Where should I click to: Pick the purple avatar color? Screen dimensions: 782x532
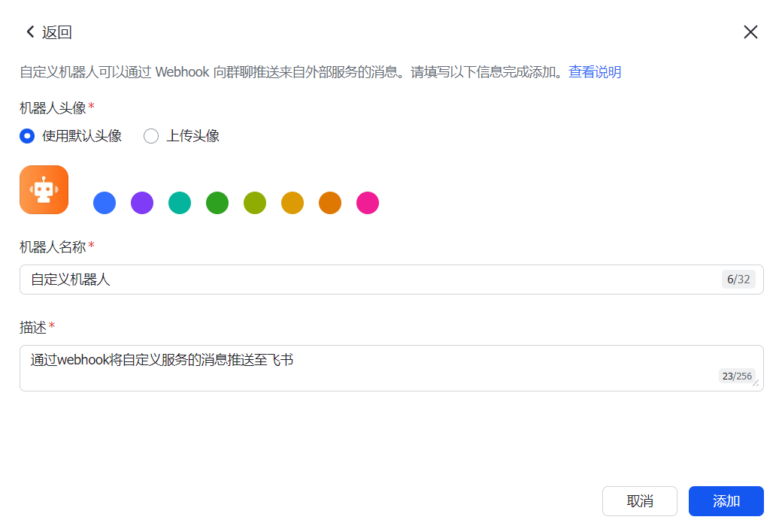pyautogui.click(x=142, y=203)
